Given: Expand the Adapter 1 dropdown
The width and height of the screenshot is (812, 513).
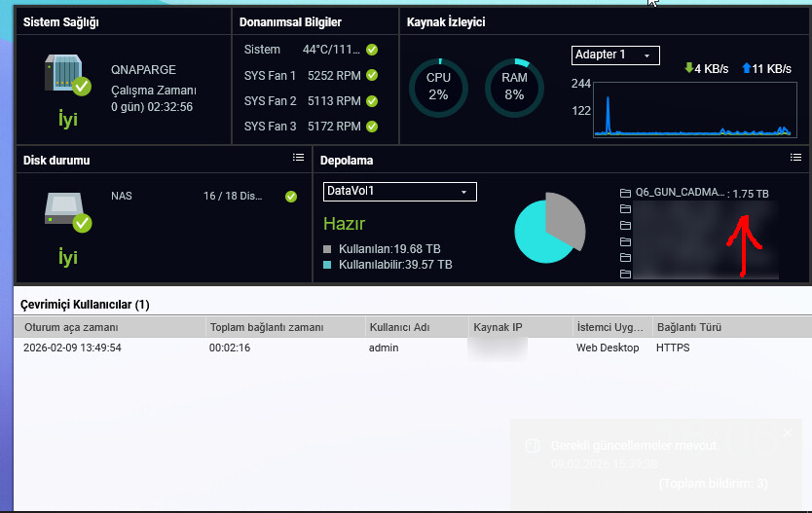Looking at the screenshot, I should 615,55.
